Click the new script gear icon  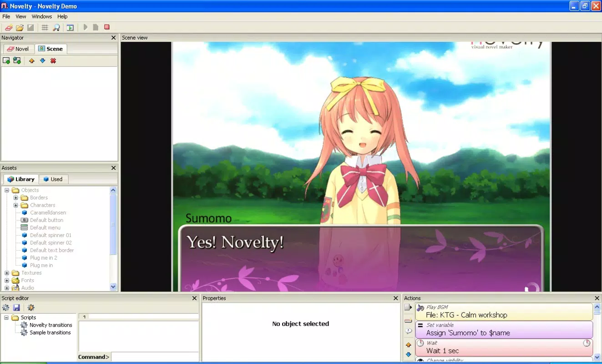click(5, 308)
